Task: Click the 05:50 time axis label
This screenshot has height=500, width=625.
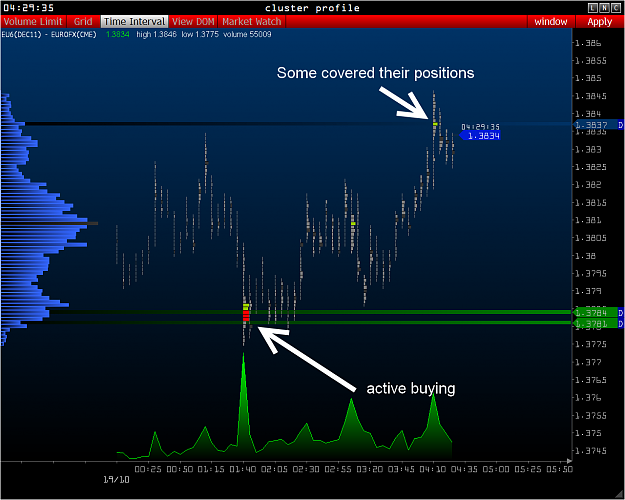Action: (x=559, y=469)
